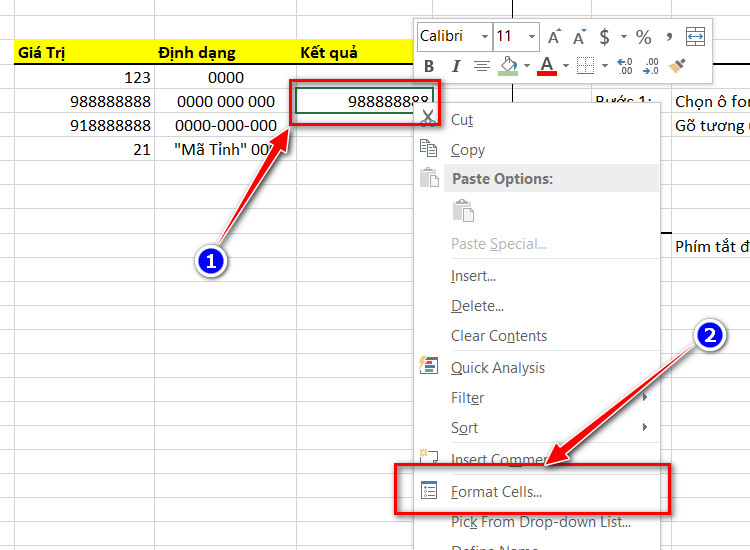Apply center alignment from mini toolbar
This screenshot has width=750, height=550.
(x=482, y=66)
